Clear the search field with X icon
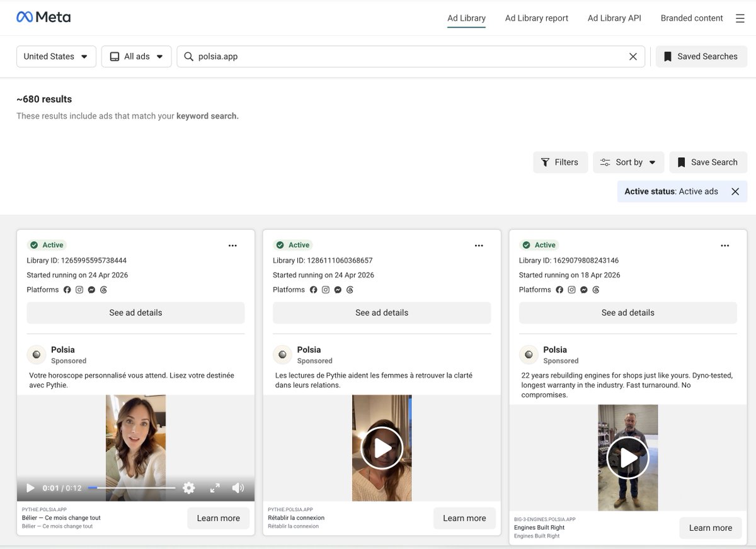Viewport: 756px width, 549px height. 633,57
